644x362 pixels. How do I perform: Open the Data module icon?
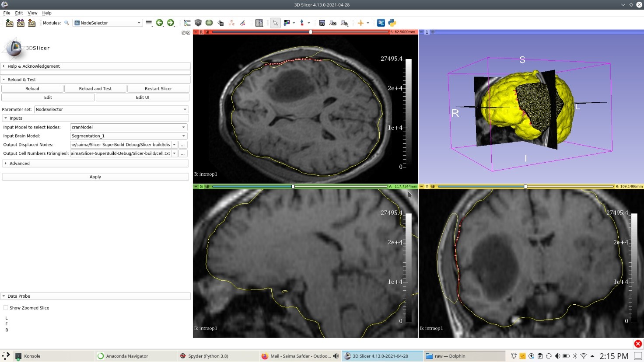(x=187, y=23)
